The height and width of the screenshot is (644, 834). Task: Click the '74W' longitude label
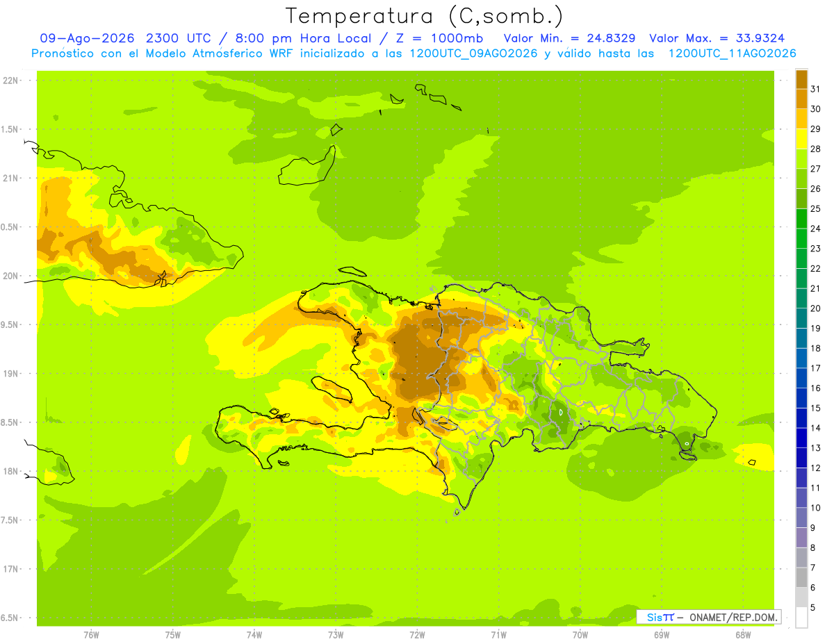pyautogui.click(x=254, y=635)
